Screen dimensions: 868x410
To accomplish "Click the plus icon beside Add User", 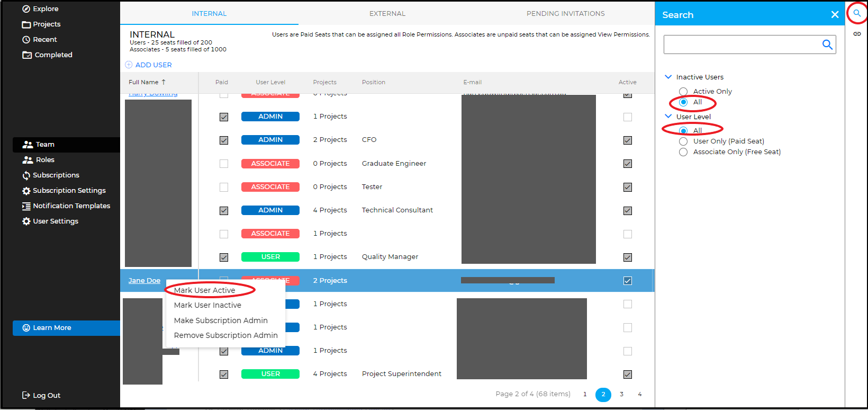I will click(x=129, y=65).
